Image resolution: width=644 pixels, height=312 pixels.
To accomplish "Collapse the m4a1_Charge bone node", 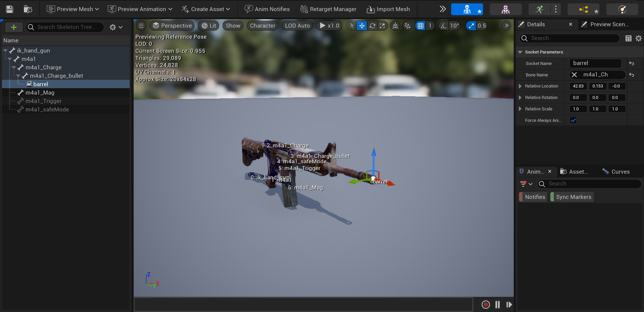I will [14, 67].
